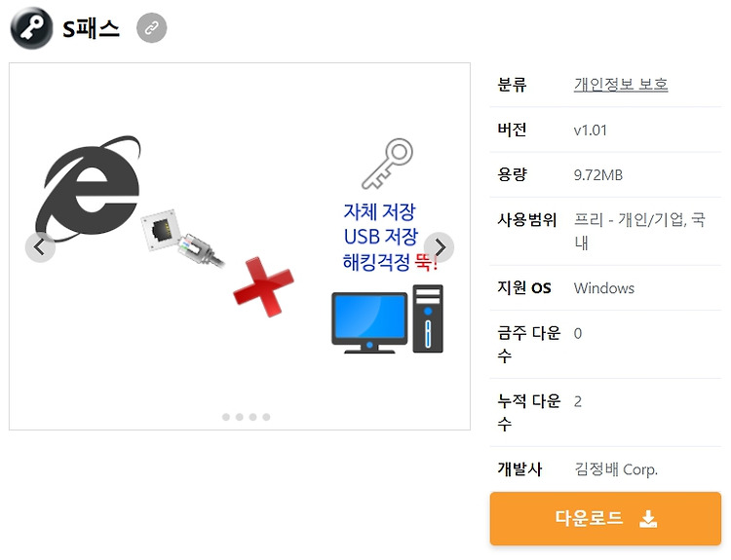The height and width of the screenshot is (560, 731).
Task: Go to previous slide with left arrow
Action: point(40,247)
